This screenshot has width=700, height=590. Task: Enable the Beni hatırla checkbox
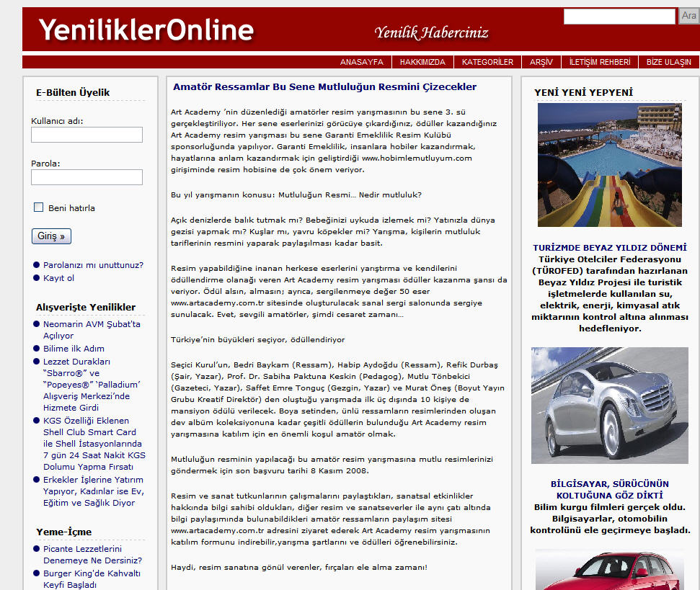[39, 207]
